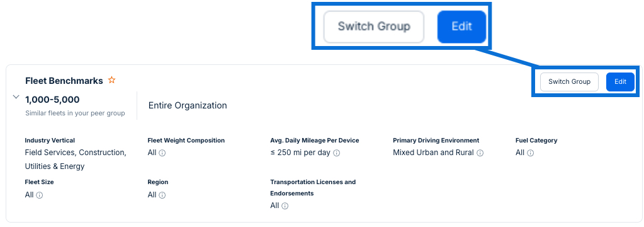This screenshot has width=644, height=227.
Task: Click the Edit button in Fleet Benchmarks card
Action: 620,82
